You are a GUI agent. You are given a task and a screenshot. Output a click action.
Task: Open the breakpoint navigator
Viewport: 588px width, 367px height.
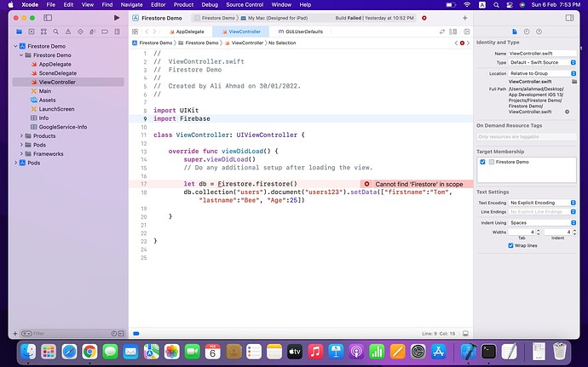[x=105, y=32]
